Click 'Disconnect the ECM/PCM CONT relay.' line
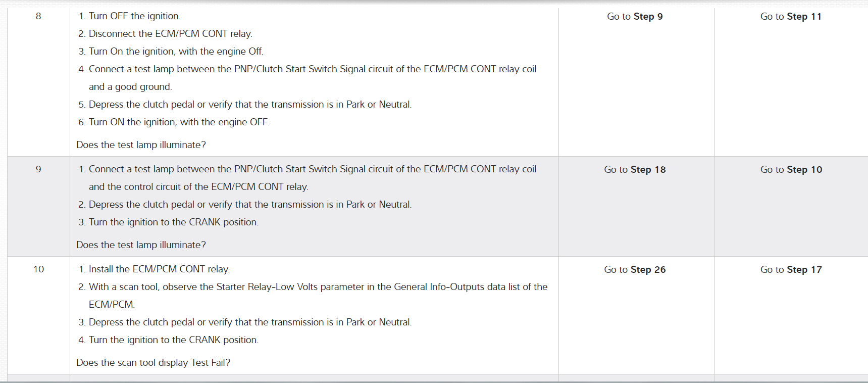Image resolution: width=868 pixels, height=383 pixels. click(170, 34)
